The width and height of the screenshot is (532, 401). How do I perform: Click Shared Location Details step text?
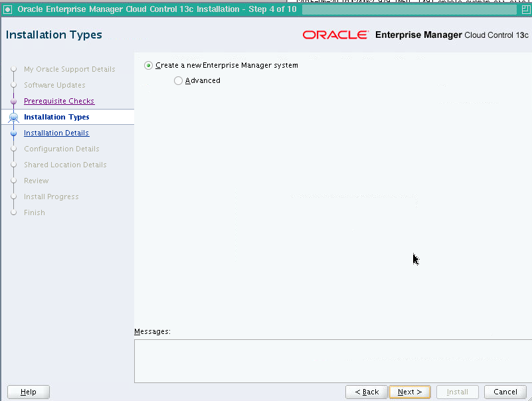tap(65, 165)
